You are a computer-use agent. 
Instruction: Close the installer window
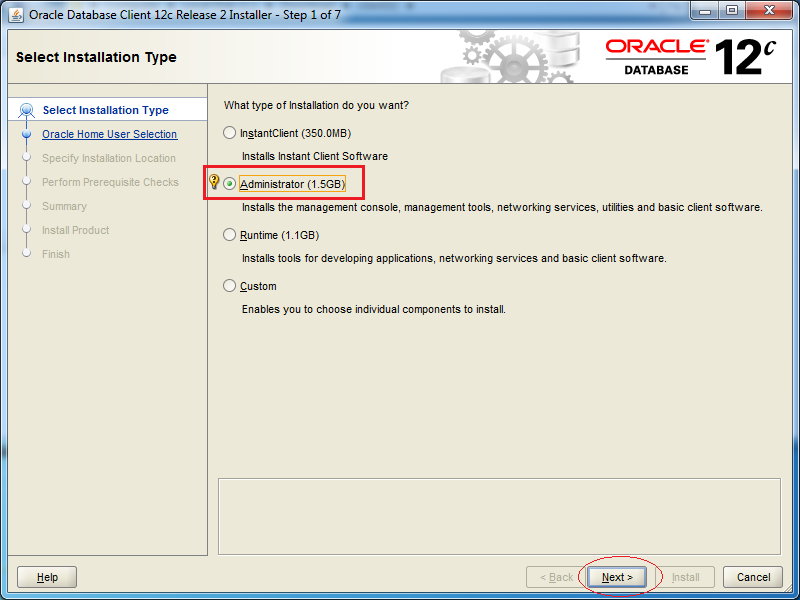coord(769,10)
